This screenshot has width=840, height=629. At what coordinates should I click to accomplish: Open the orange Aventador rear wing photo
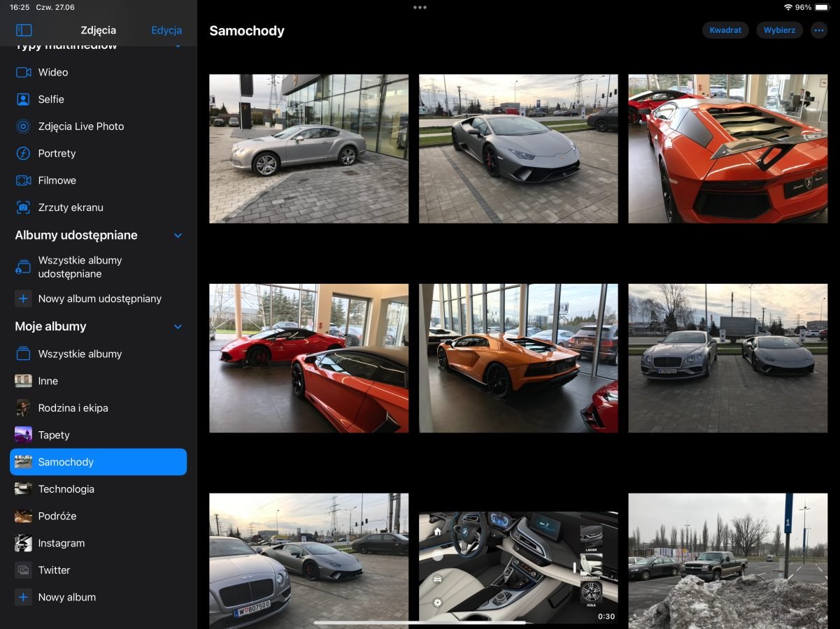click(x=727, y=149)
